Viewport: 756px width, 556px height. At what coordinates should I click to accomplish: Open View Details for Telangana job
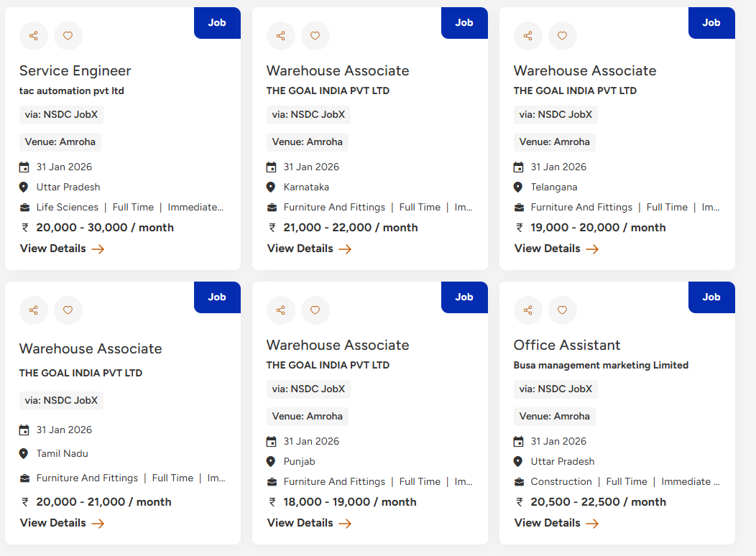click(556, 249)
